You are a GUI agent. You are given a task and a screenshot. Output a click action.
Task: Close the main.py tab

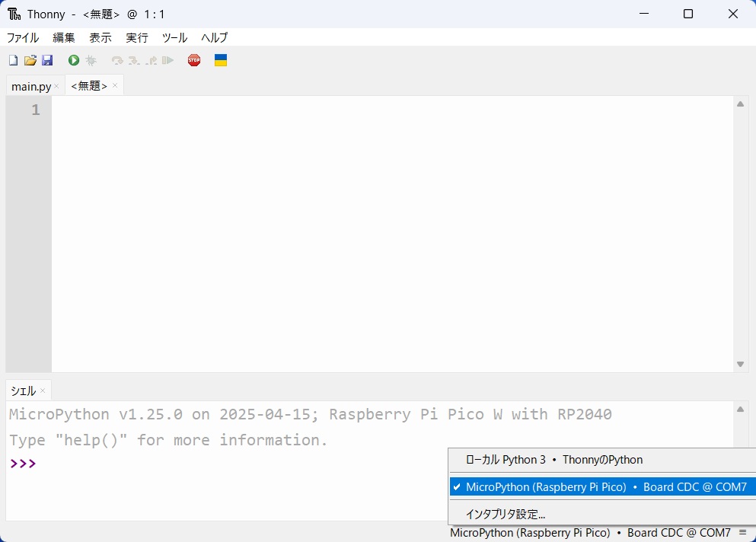[x=56, y=86]
